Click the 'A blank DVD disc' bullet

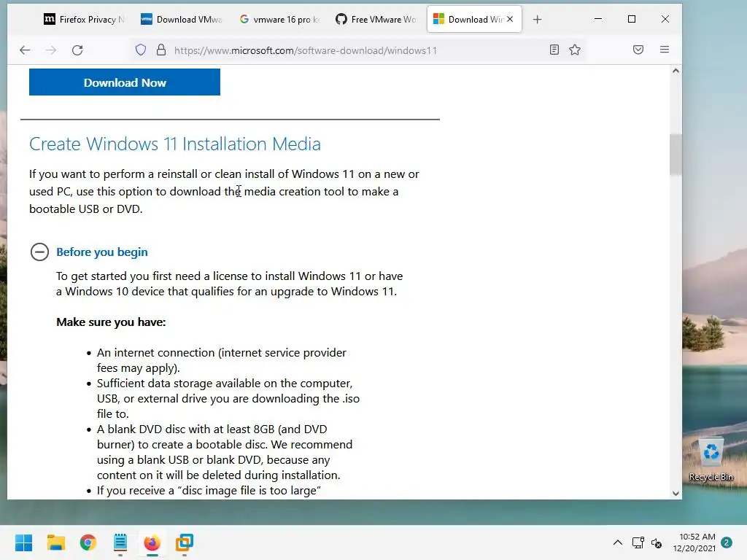click(225, 452)
